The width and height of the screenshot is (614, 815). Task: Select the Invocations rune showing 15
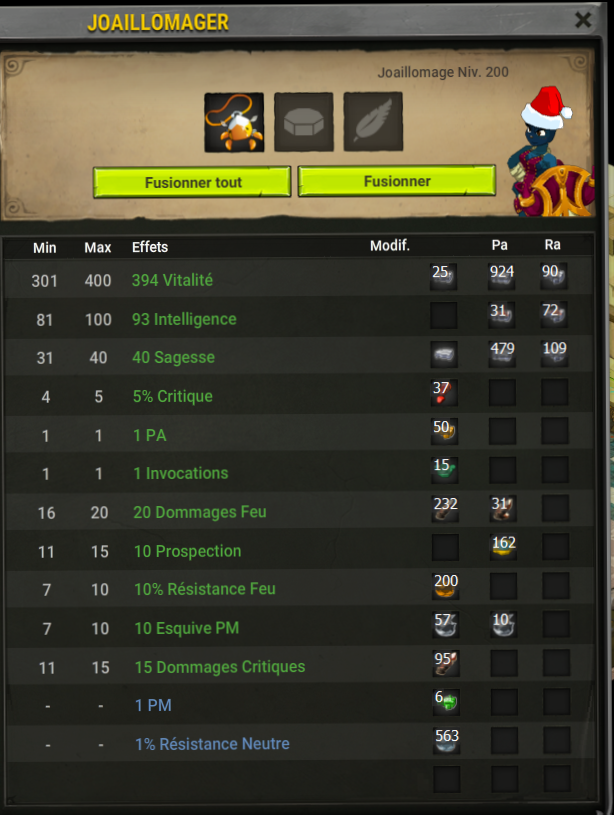[445, 470]
